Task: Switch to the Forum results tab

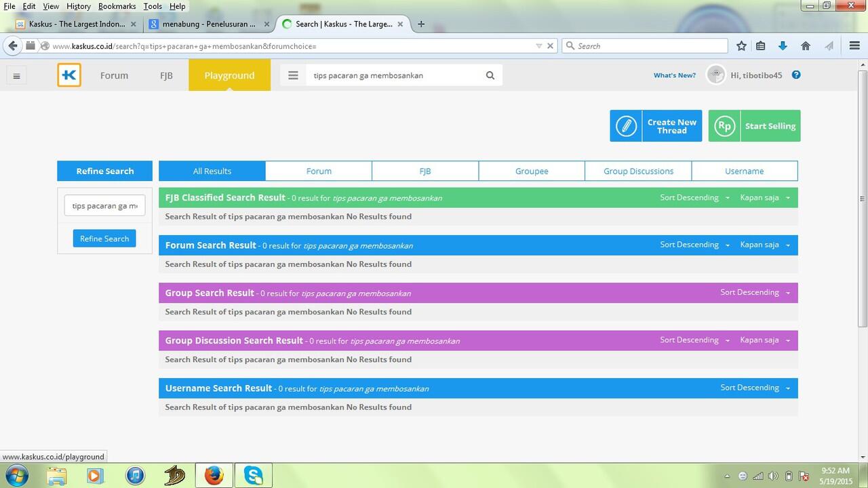Action: pyautogui.click(x=319, y=171)
